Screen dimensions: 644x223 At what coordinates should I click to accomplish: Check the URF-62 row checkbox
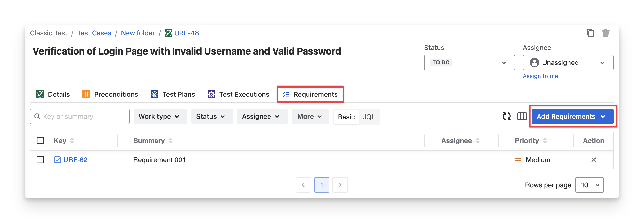(x=40, y=159)
